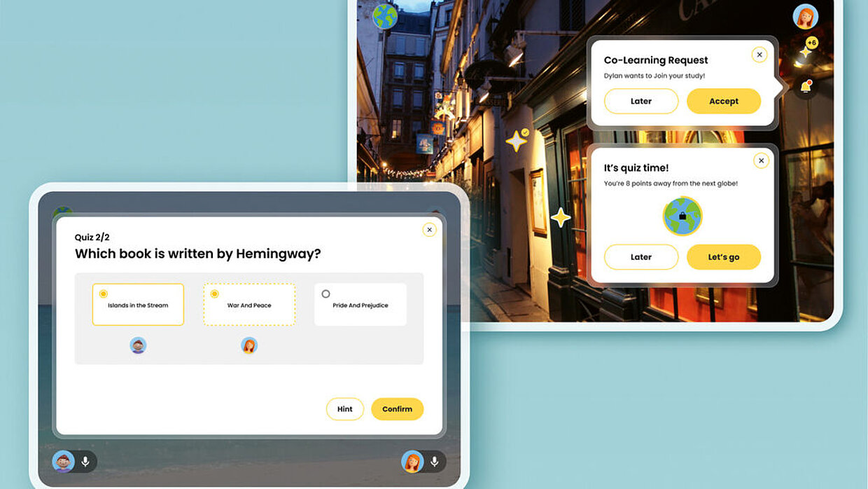Select the sparkle marker with checkmark
Image resolution: width=868 pixels, height=489 pixels.
tap(517, 140)
